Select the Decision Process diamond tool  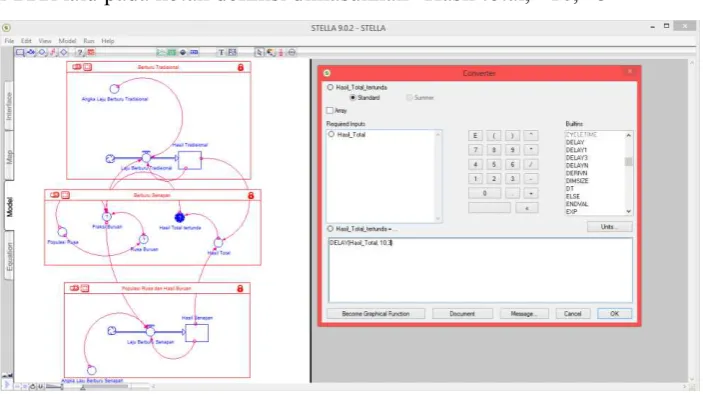(64, 52)
